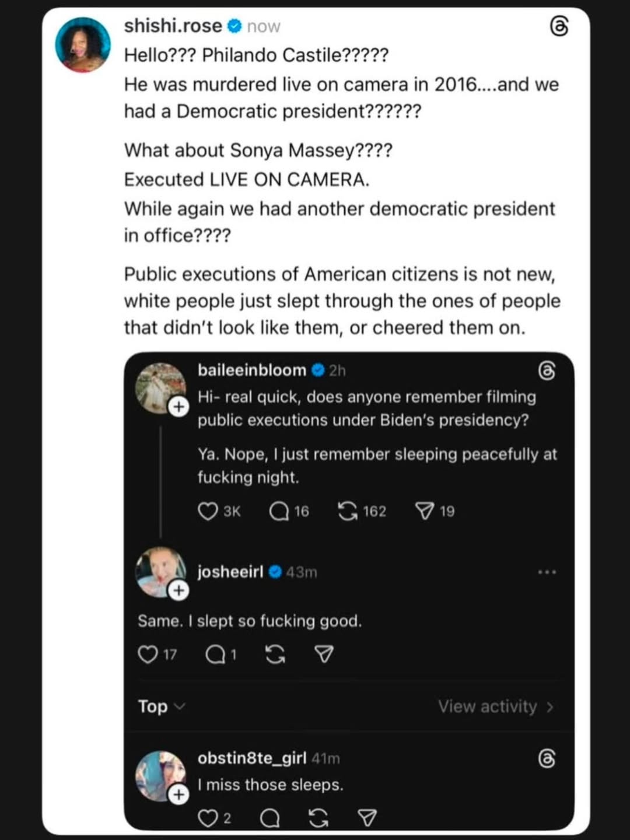630x840 pixels.
Task: Like baileeinbloom's post with heart icon
Action: [208, 512]
